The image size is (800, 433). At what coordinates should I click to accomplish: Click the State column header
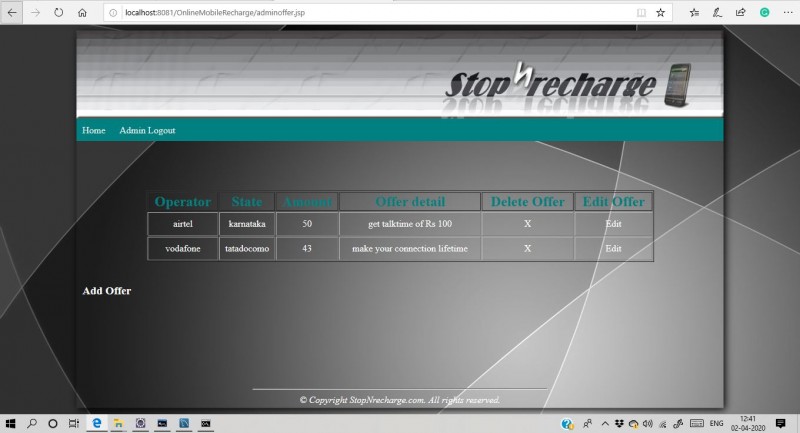(x=247, y=201)
